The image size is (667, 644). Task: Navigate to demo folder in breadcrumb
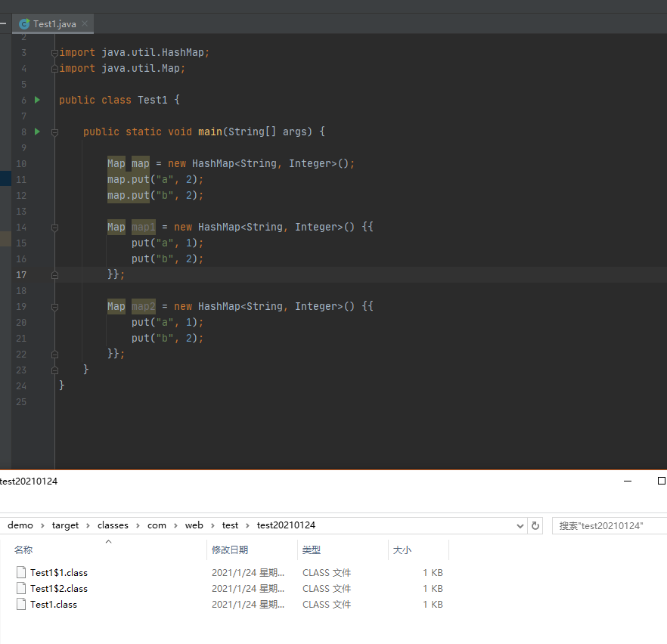20,525
